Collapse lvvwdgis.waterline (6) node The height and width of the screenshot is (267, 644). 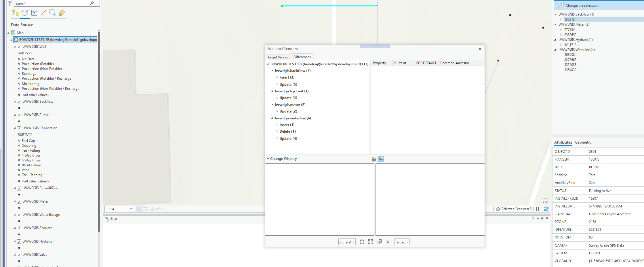coord(272,118)
